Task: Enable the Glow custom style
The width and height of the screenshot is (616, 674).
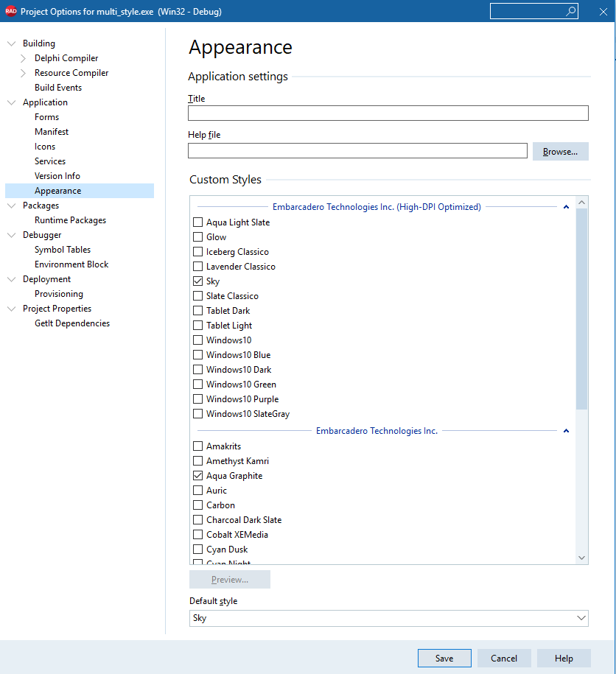Action: [197, 237]
